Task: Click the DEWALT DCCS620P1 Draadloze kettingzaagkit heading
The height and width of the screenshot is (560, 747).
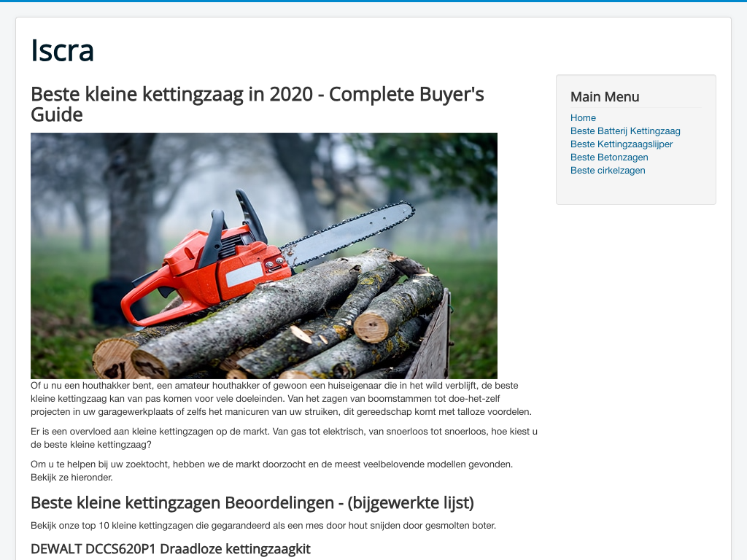Action: coord(171,549)
